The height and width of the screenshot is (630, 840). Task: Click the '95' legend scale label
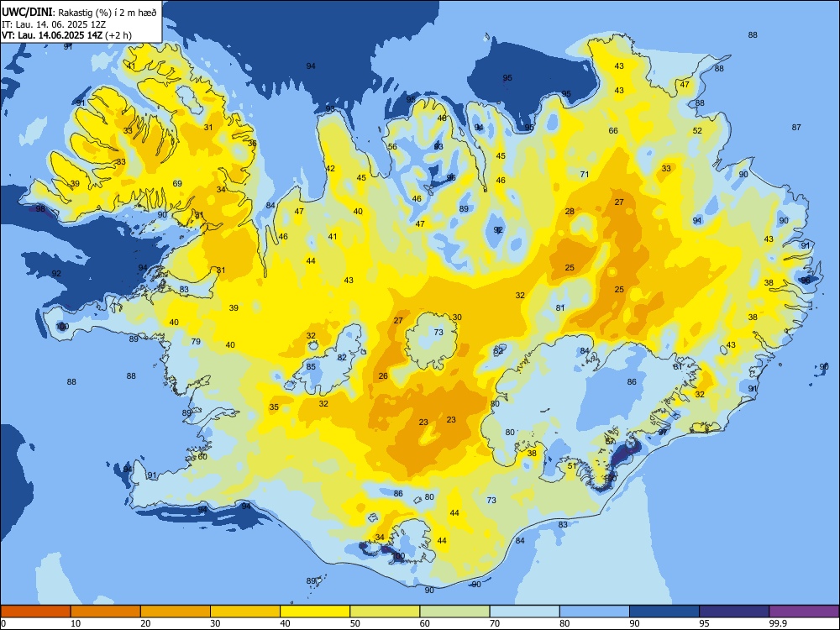[x=704, y=623]
